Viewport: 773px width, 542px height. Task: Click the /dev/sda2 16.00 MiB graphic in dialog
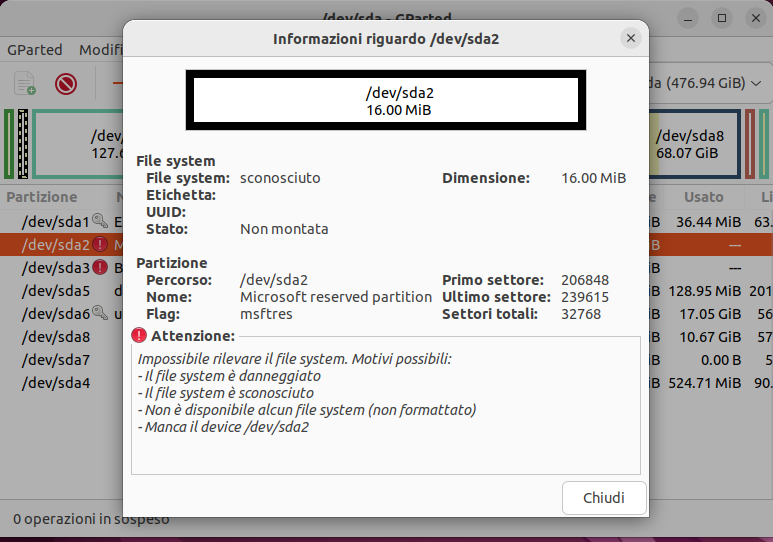point(386,101)
